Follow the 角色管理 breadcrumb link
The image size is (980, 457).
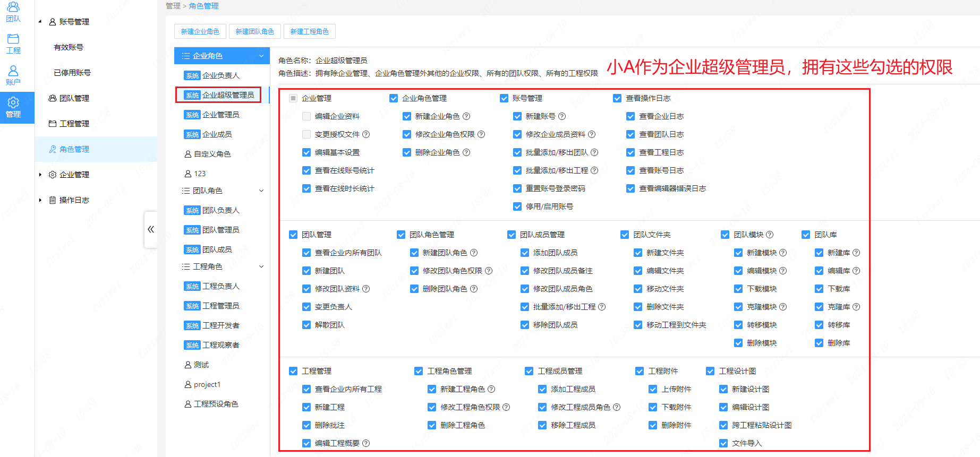(x=204, y=6)
